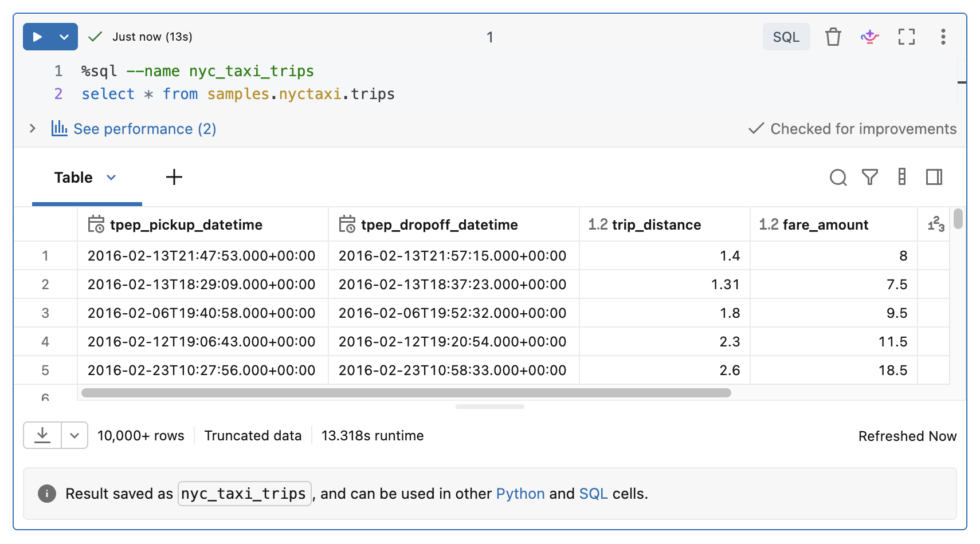Open the cell's kebab options menu
This screenshot has height=544, width=980.
(x=943, y=37)
